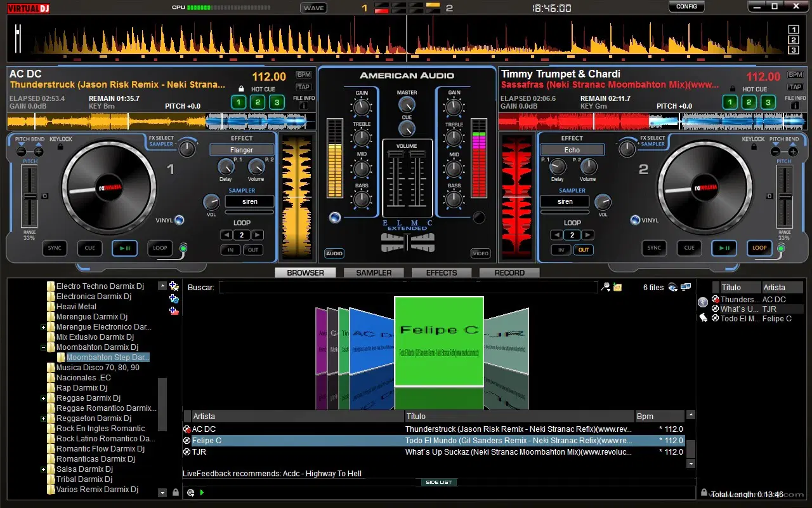Toggle VINYL mode on deck 1
Screen dimensions: 812x508
pos(180,220)
